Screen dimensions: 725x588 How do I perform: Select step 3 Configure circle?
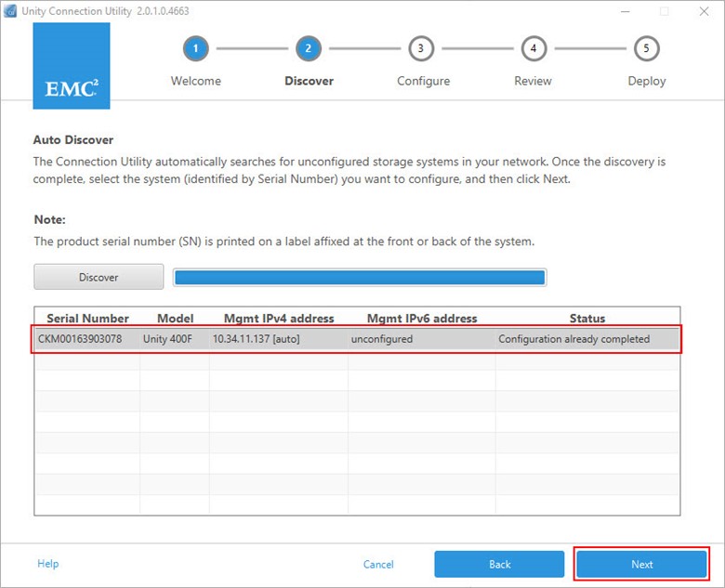(x=421, y=48)
